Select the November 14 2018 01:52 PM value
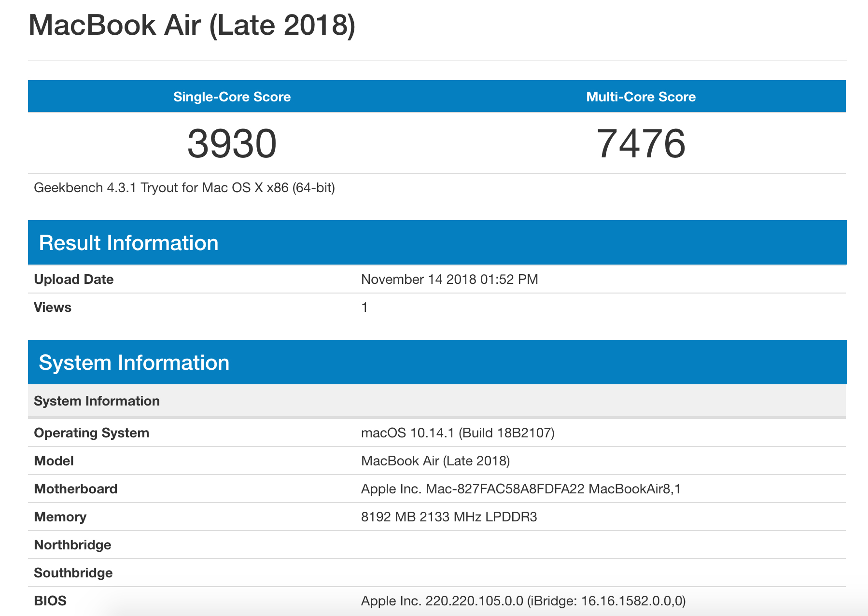 point(449,280)
